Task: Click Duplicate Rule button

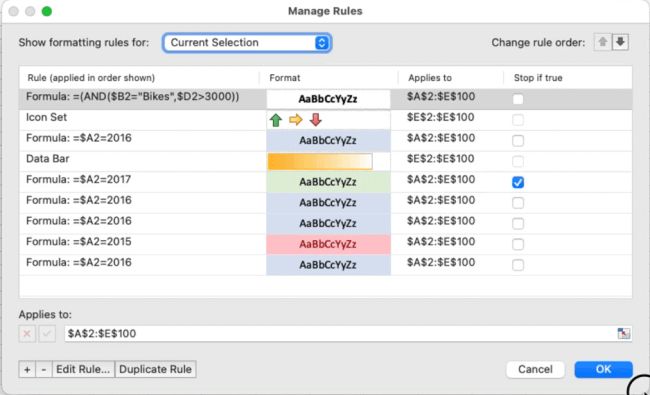Action: (x=155, y=369)
